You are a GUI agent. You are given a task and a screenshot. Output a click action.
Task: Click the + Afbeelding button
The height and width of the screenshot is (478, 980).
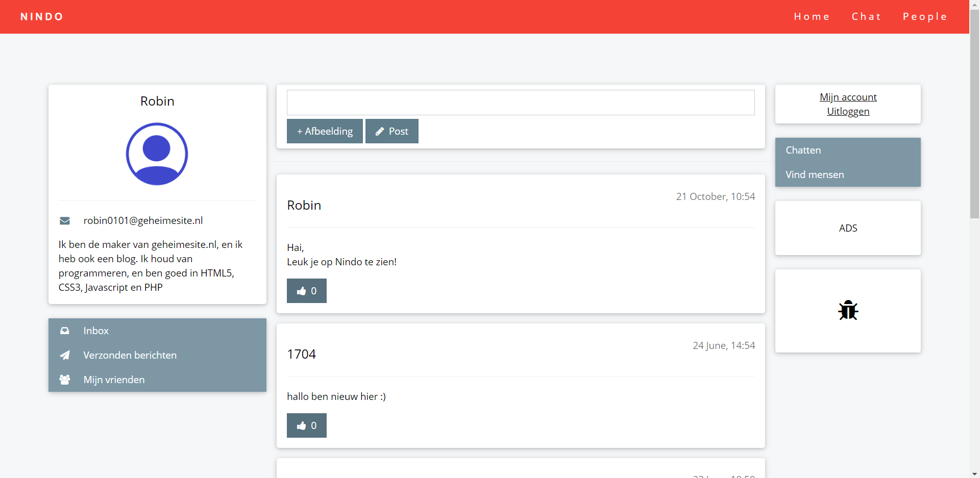[x=325, y=131]
